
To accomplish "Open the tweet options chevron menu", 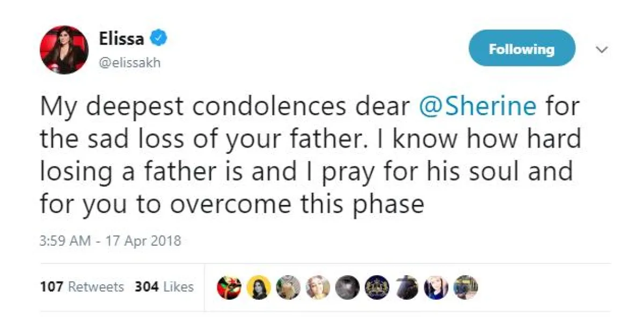I will coord(602,50).
